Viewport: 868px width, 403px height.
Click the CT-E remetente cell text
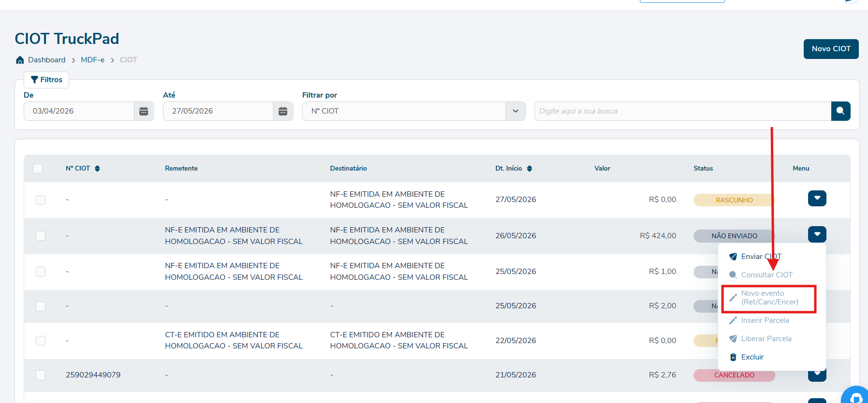point(234,340)
